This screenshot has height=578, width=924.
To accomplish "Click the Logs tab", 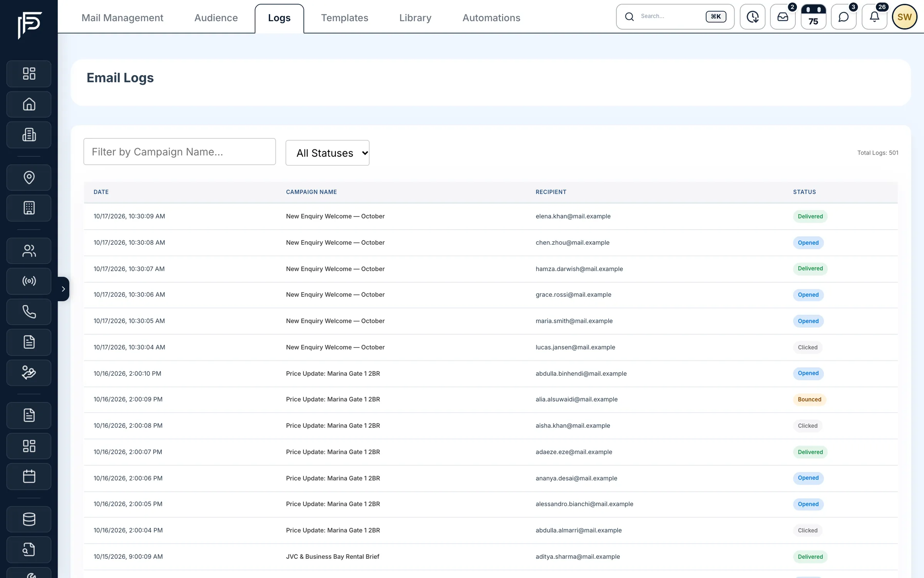I will coord(280,18).
